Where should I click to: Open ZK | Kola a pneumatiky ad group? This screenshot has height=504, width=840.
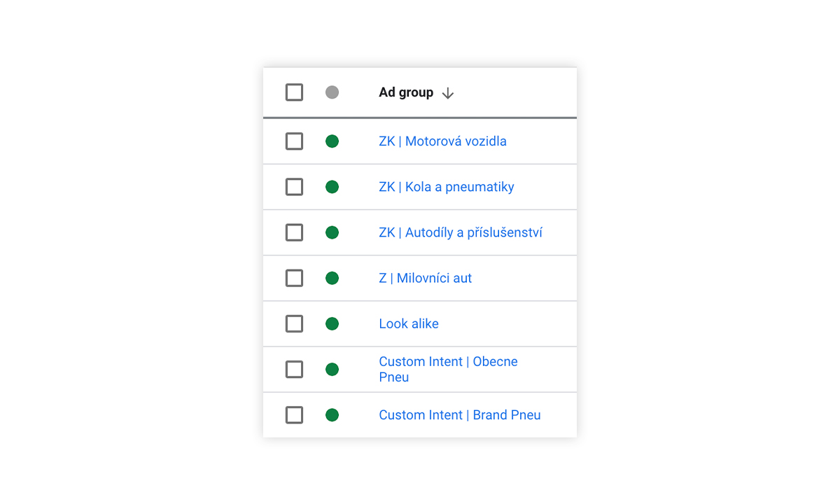[x=447, y=187]
